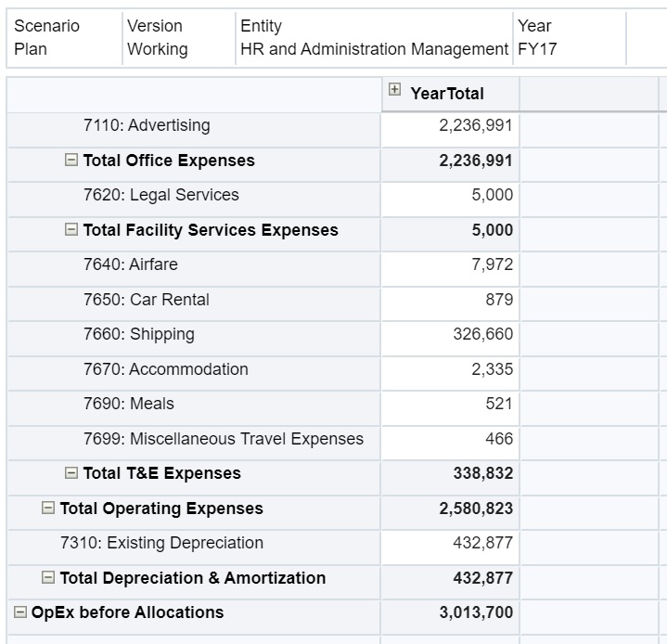Collapse Total Facility Services Expenses row
Viewport: 667px width, 644px height.
pyautogui.click(x=71, y=230)
